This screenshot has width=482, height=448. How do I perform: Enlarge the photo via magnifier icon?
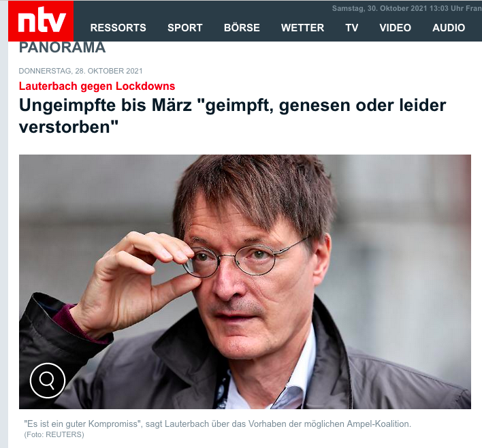48,381
